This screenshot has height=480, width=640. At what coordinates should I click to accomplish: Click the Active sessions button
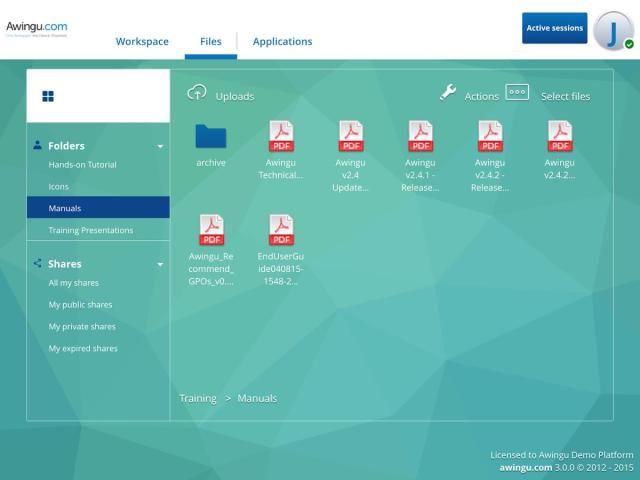[x=554, y=28]
